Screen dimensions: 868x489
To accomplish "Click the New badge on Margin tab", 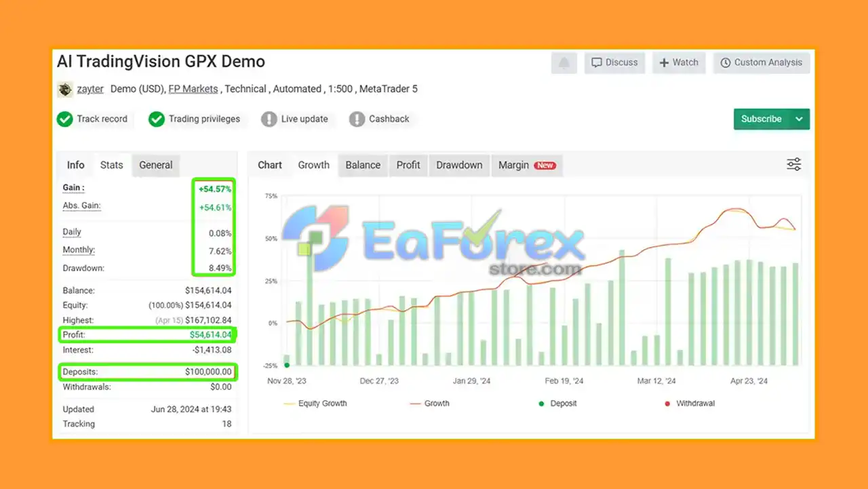I will point(545,165).
